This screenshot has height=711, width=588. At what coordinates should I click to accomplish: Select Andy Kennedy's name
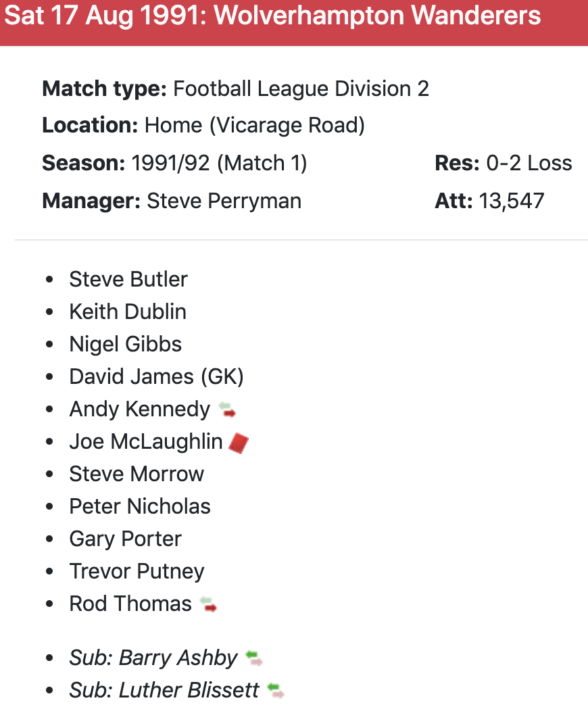[x=140, y=409]
